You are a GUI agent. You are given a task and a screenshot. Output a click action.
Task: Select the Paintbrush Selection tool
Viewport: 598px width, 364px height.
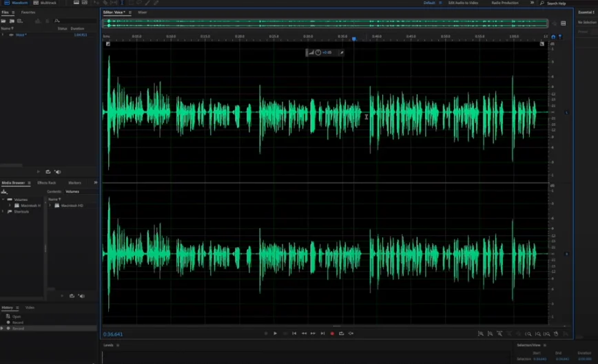click(x=147, y=3)
